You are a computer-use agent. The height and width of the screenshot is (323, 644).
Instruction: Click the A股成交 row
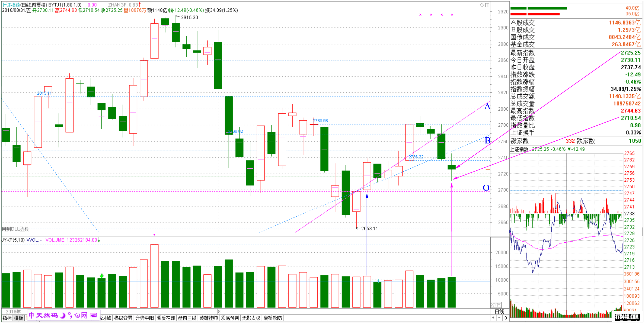(x=575, y=23)
